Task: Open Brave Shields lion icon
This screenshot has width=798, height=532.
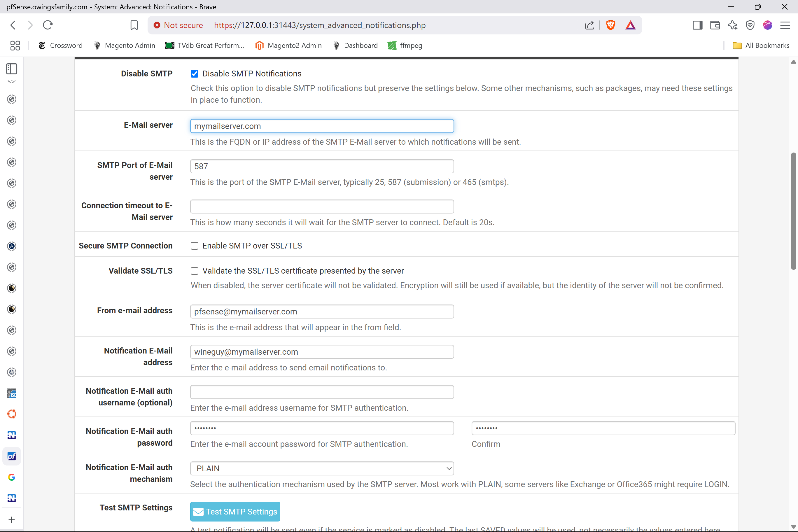Action: [610, 25]
